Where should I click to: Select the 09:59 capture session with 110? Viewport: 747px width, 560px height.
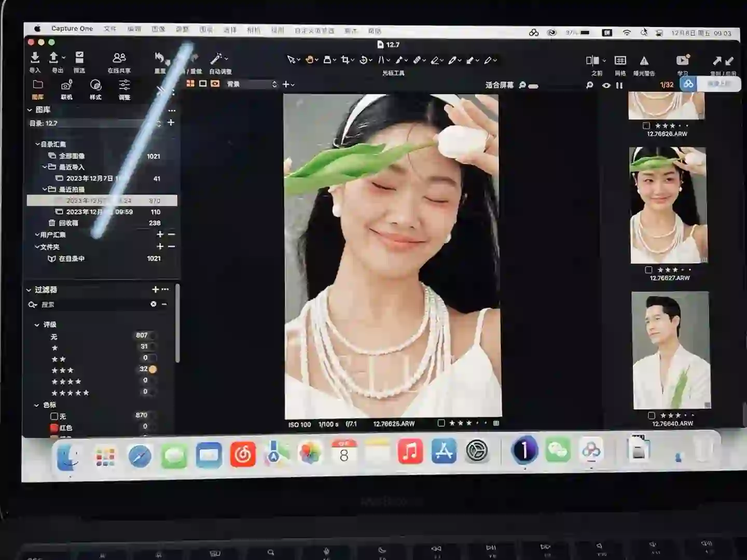(x=102, y=212)
